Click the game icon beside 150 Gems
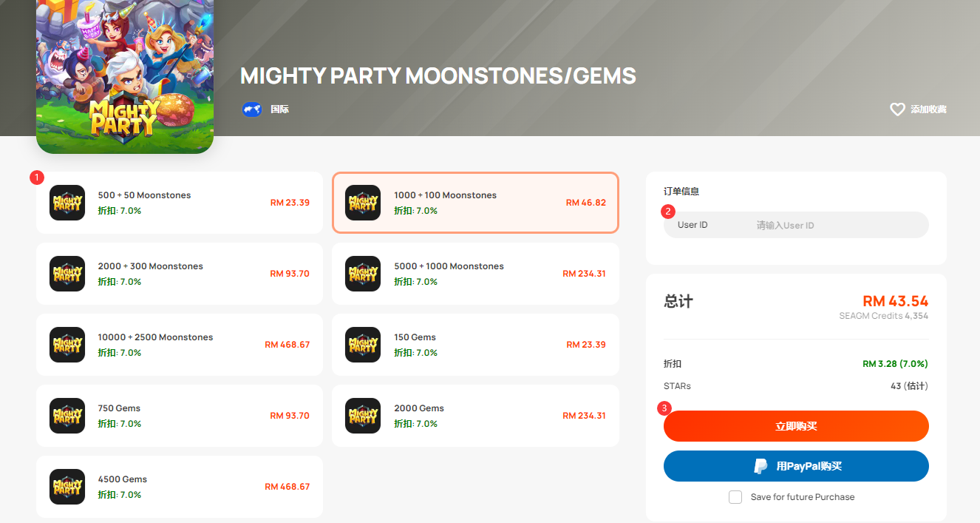Screen dimensions: 980x523 (x=363, y=345)
